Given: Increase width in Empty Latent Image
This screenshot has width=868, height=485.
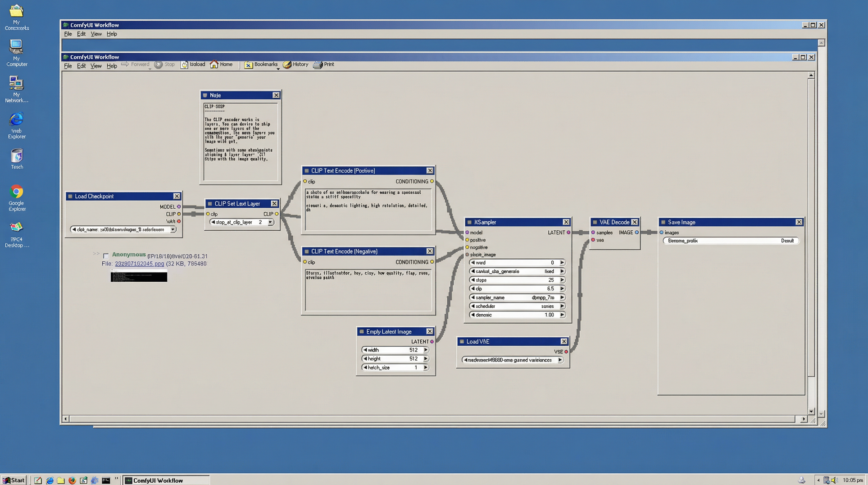Looking at the screenshot, I should (425, 350).
